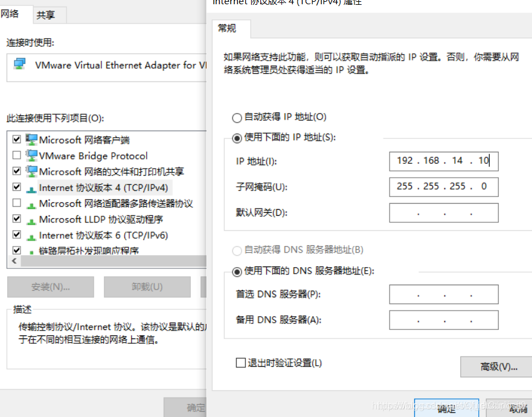The image size is (532, 417).
Task: Enable the 退出时验证设置(L) checkbox
Action: 240,363
